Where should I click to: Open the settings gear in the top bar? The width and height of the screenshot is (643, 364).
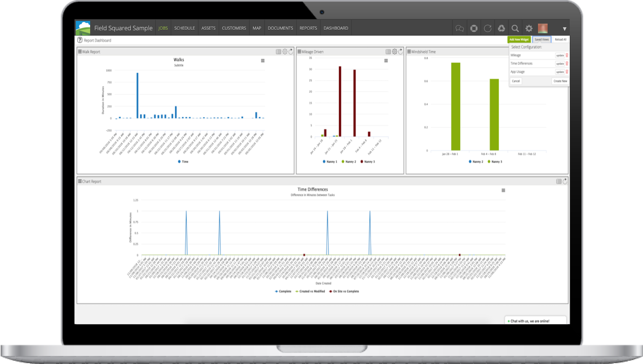[528, 28]
